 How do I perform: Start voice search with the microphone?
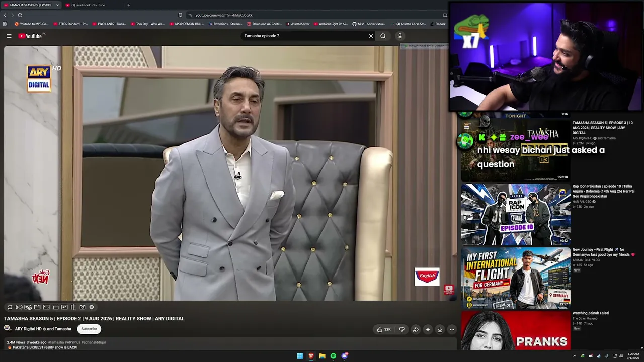(x=400, y=36)
